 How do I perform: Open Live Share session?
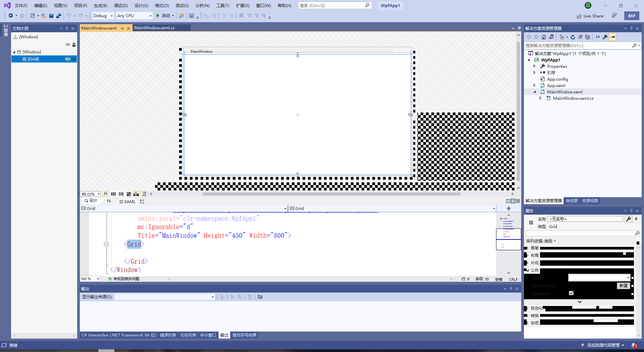click(x=590, y=16)
